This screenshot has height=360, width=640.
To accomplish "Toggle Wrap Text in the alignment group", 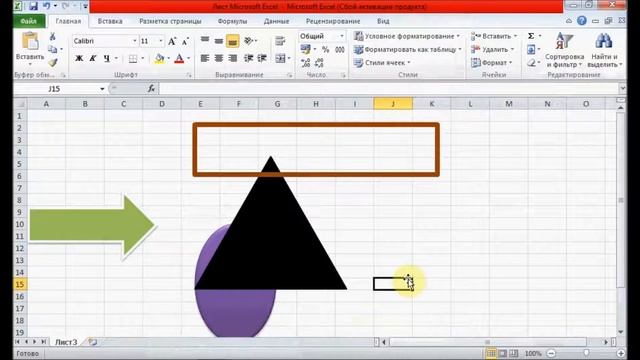I will (x=280, y=40).
